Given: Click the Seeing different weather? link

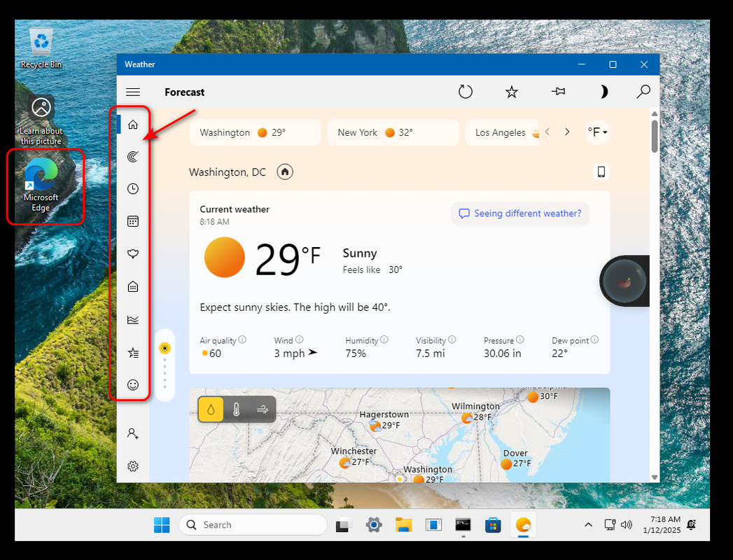Looking at the screenshot, I should (x=520, y=213).
